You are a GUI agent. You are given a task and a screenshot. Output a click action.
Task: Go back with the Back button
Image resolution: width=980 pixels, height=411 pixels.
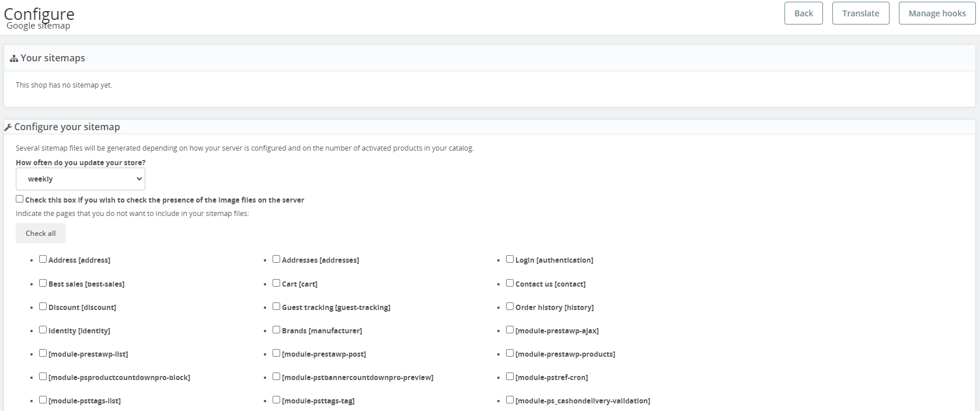[x=804, y=13]
